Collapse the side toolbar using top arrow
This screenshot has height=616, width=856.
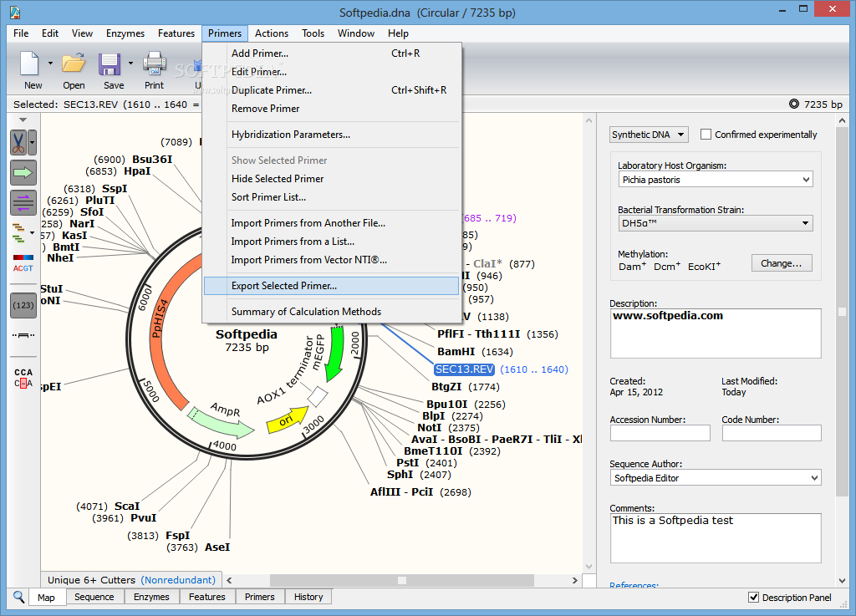(x=23, y=120)
